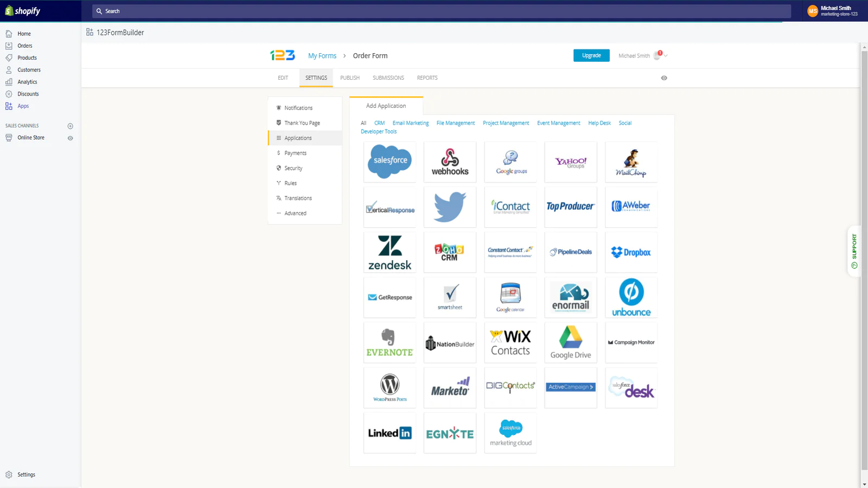Select the VerticalResponse tile

click(x=390, y=207)
